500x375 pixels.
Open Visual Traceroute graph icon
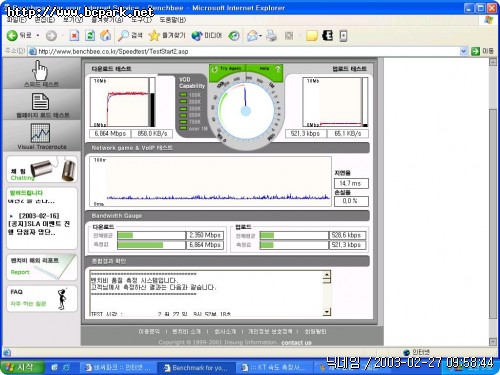pos(40,133)
